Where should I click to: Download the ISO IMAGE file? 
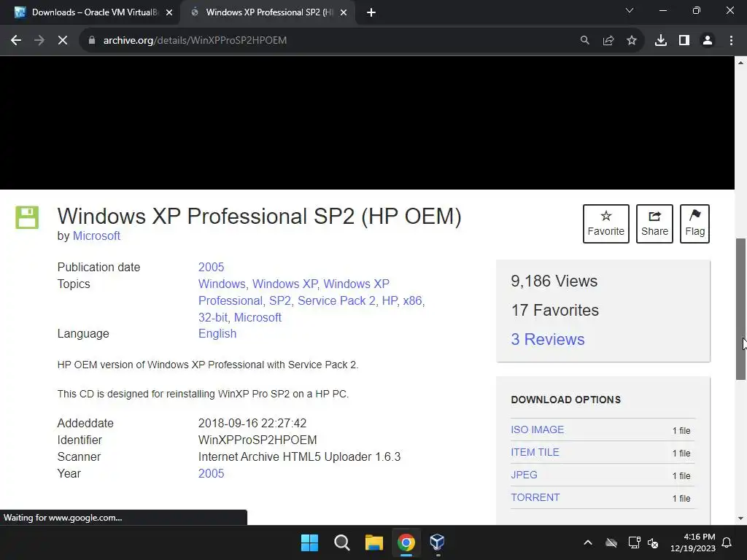(x=538, y=429)
